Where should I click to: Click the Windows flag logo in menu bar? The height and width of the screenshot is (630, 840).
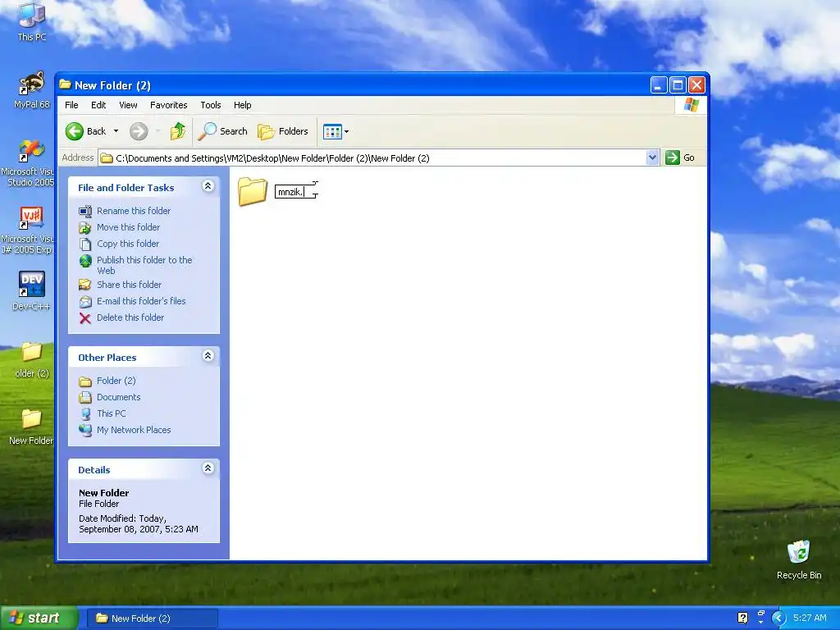[691, 105]
